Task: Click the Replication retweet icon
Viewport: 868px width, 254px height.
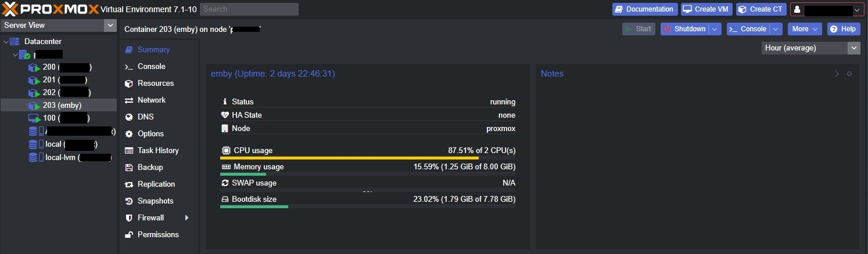Action: [129, 184]
